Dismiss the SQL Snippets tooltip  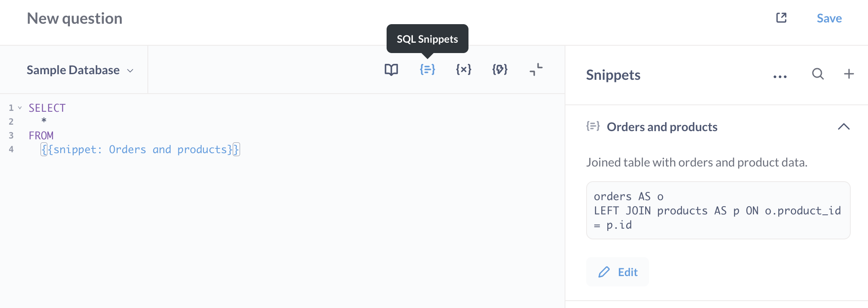pyautogui.click(x=427, y=39)
